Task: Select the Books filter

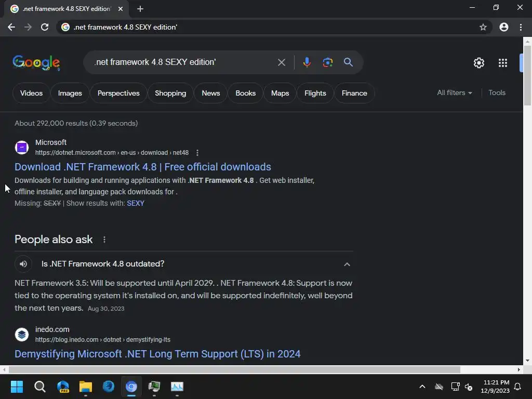Action: click(x=245, y=93)
